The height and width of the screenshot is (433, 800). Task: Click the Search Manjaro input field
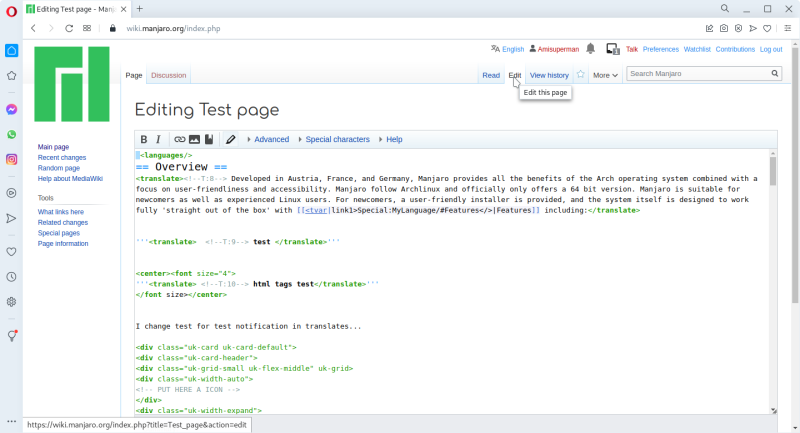click(x=698, y=73)
